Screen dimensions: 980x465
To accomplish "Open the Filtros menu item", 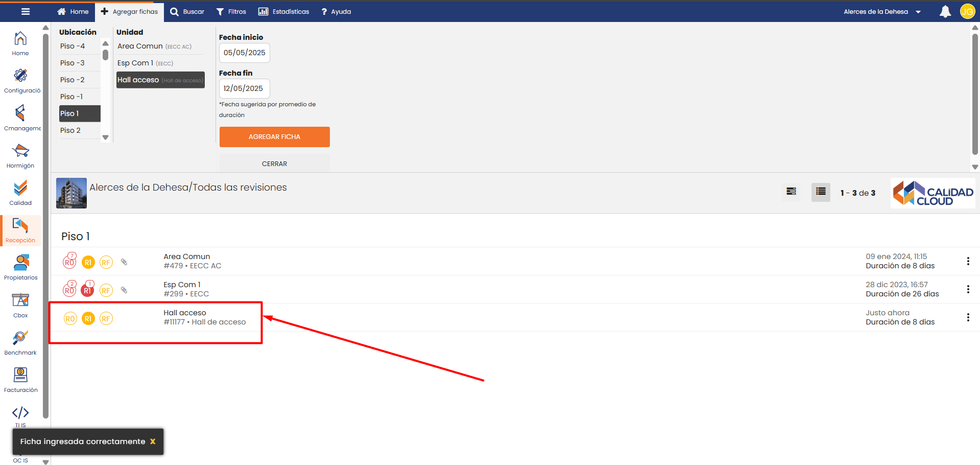I will tap(231, 12).
